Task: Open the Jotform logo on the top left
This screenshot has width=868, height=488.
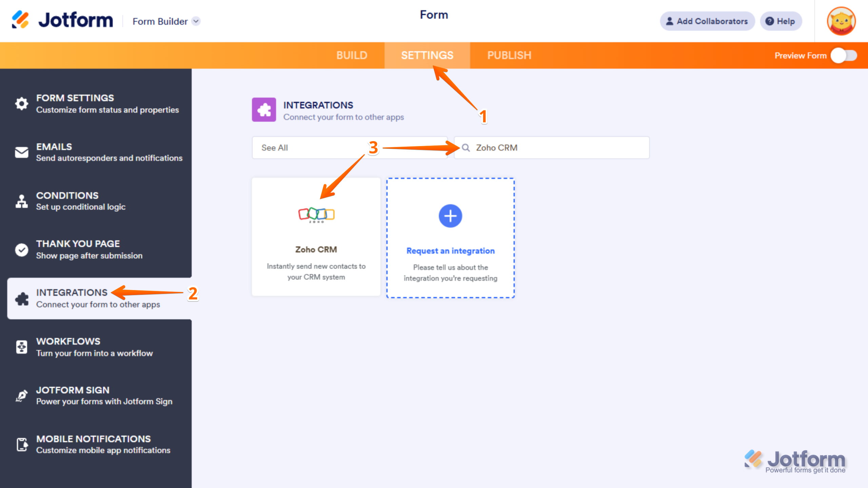Action: tap(63, 20)
